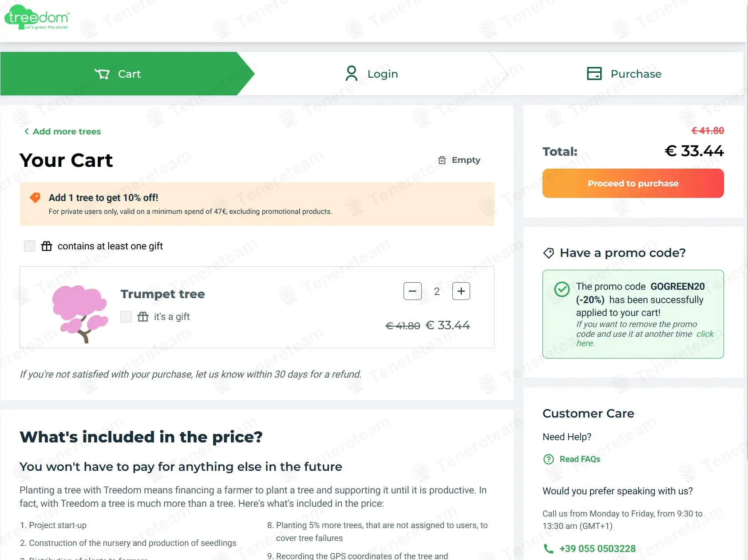Decrease Trumpet tree quantity with minus button
The image size is (748, 560).
[x=412, y=291]
